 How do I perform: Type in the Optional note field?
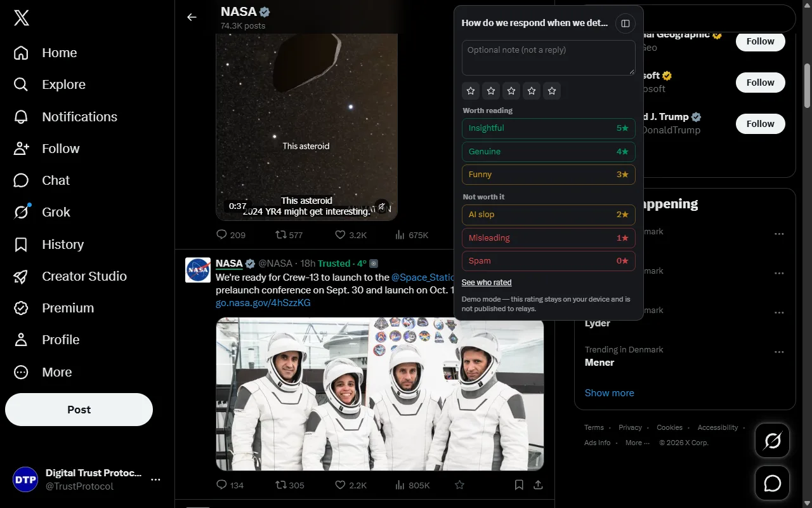[x=549, y=58]
